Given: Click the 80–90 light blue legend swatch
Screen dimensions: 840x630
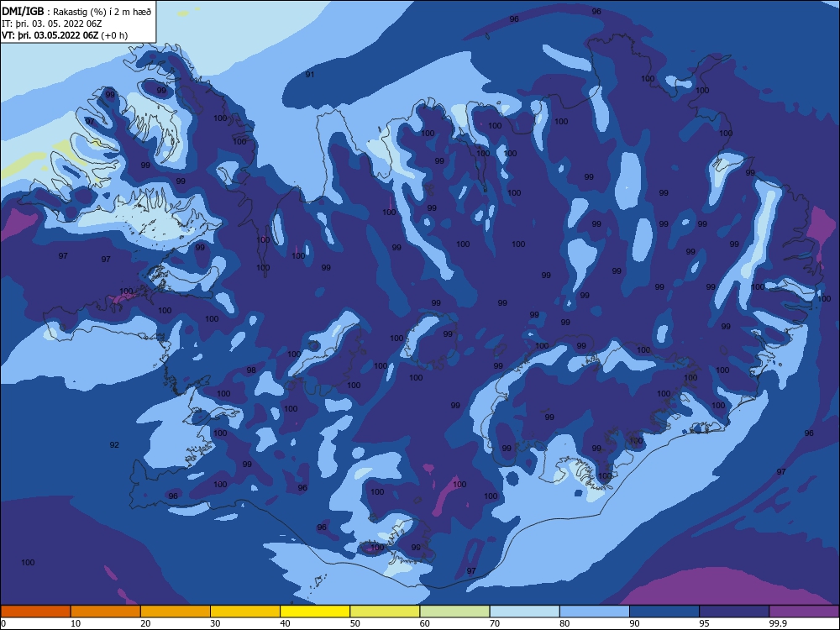Looking at the screenshot, I should pos(595,612).
